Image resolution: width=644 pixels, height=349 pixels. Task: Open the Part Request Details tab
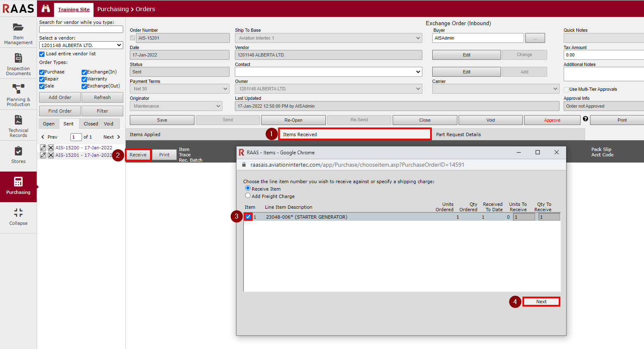(x=458, y=134)
